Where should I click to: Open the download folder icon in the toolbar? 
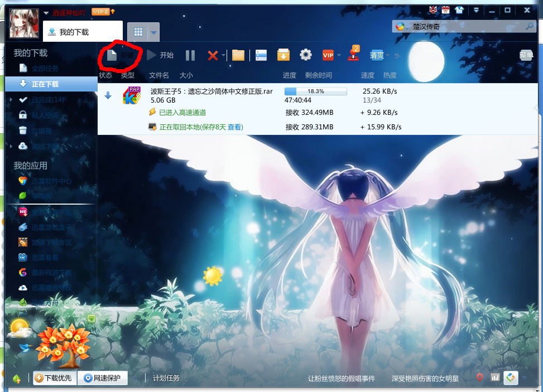coord(238,55)
